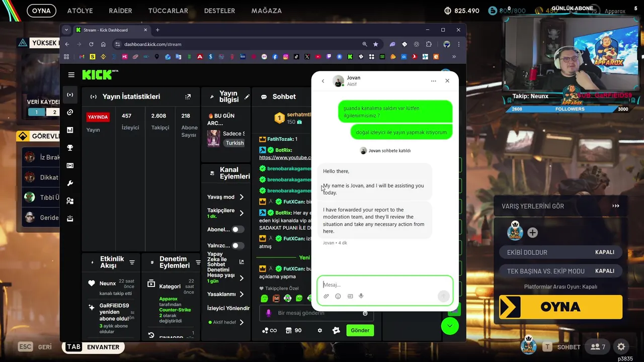644x362 pixels.
Task: Open emote picker in Kick chat input
Action: point(365,313)
